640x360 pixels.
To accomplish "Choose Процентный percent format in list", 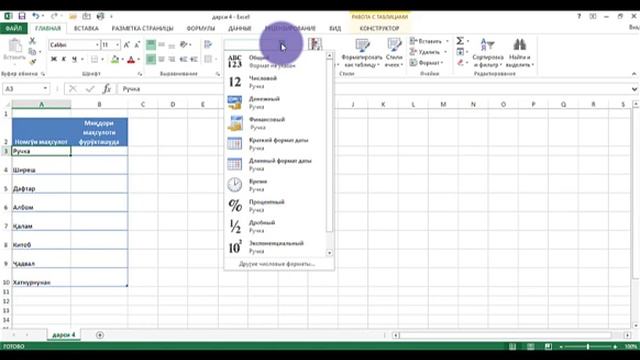I will click(x=275, y=206).
